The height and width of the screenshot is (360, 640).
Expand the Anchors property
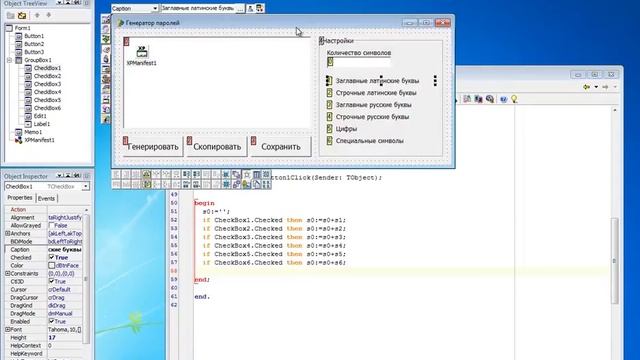tap(7, 233)
